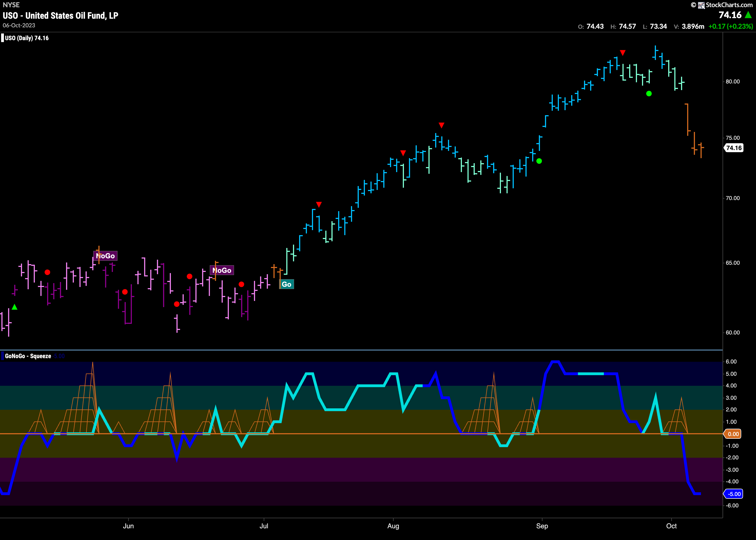Click the lowest red dot in mid-June
This screenshot has height=540, width=756.
pyautogui.click(x=177, y=304)
